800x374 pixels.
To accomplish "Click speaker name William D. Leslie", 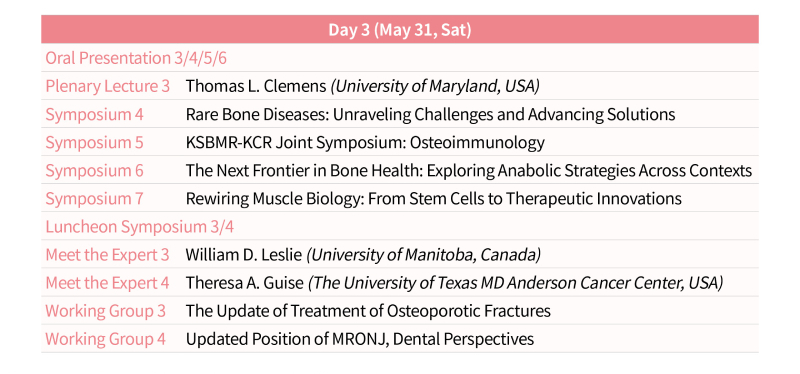I will (x=244, y=255).
